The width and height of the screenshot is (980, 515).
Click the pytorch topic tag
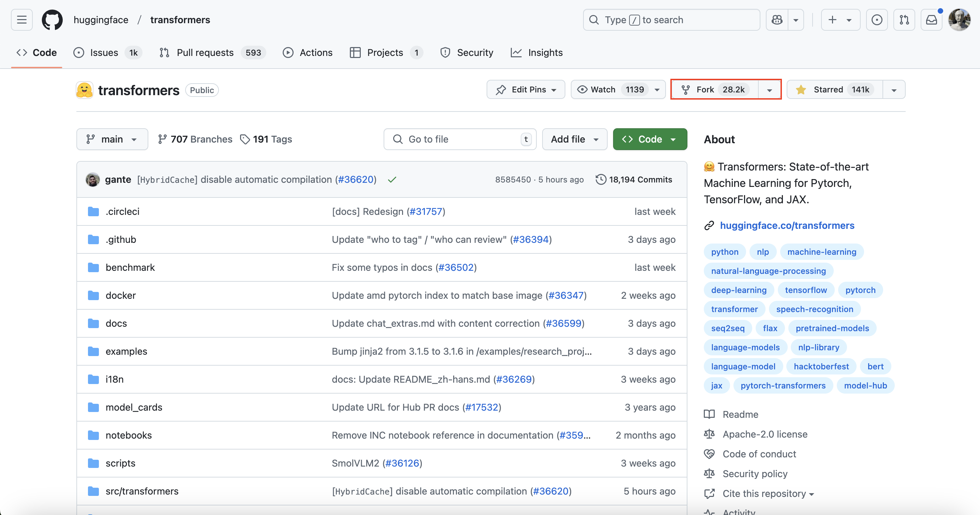860,290
